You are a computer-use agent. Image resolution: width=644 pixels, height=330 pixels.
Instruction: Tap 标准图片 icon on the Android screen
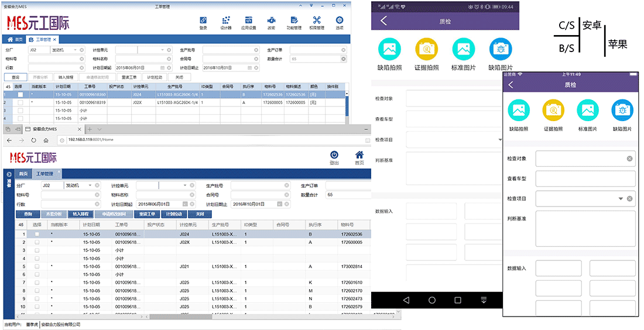[x=464, y=50]
